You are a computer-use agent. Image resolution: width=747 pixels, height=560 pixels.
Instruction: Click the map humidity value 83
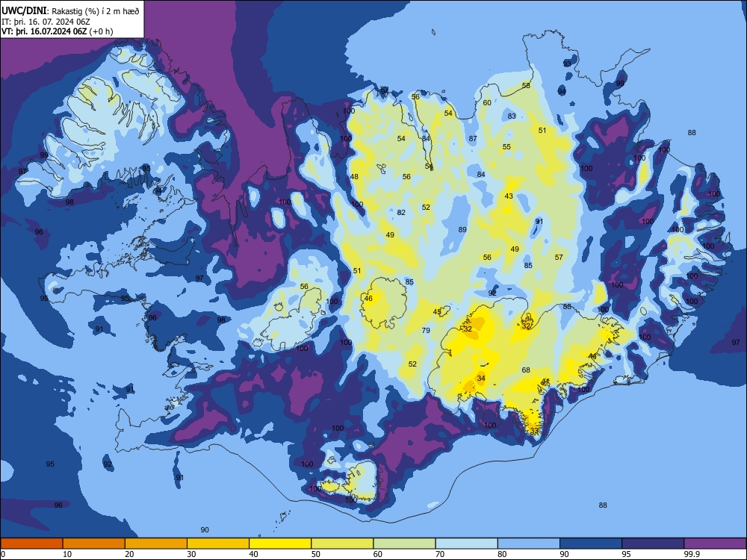(512, 116)
